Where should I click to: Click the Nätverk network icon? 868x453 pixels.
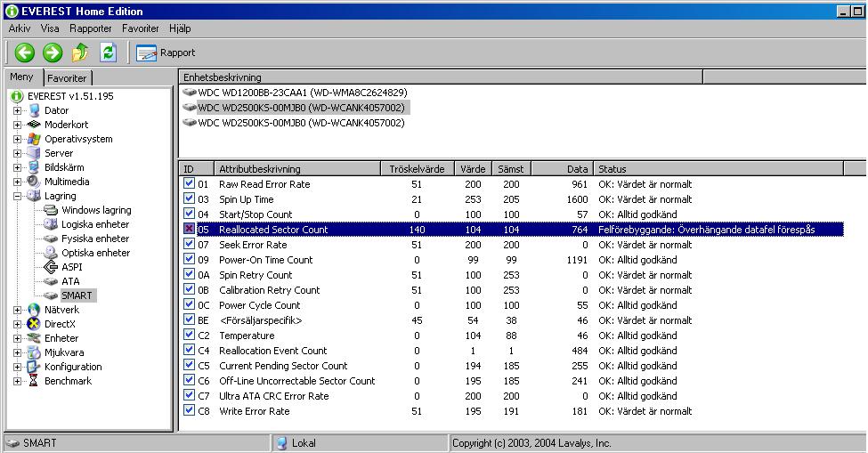(x=35, y=310)
